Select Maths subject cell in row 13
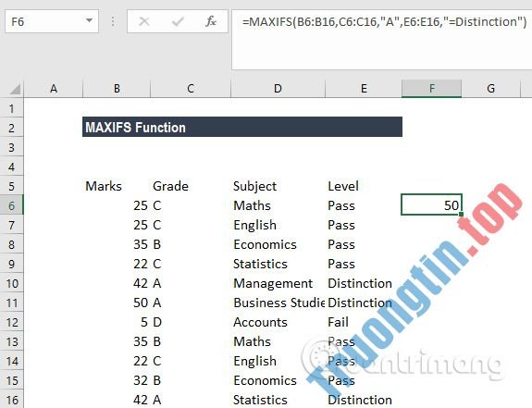The height and width of the screenshot is (408, 532). [x=278, y=341]
